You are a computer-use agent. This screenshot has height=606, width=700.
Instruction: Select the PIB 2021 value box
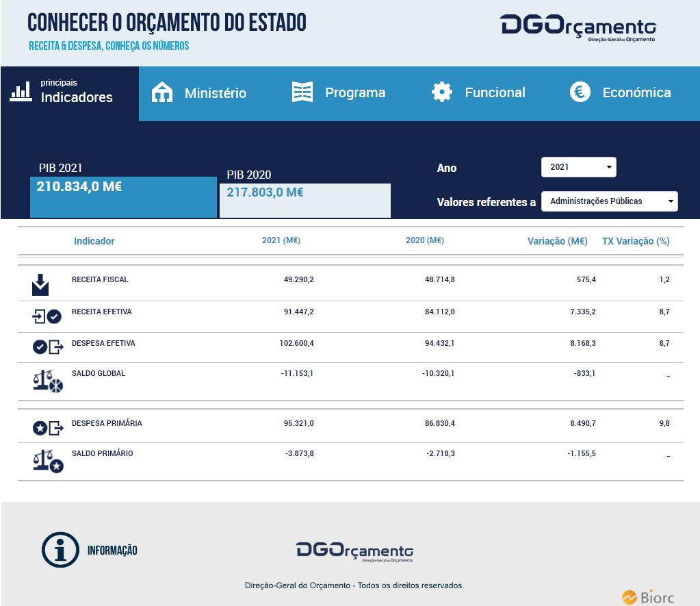point(123,197)
